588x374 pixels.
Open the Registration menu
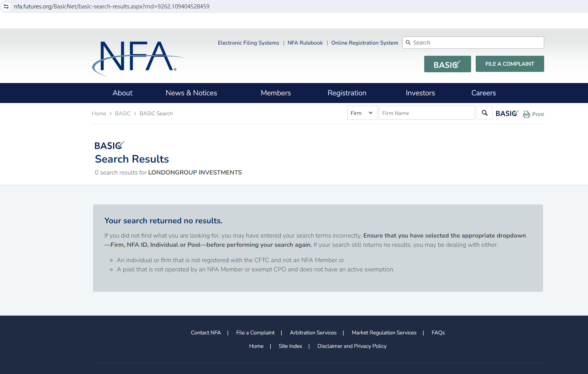click(x=346, y=93)
